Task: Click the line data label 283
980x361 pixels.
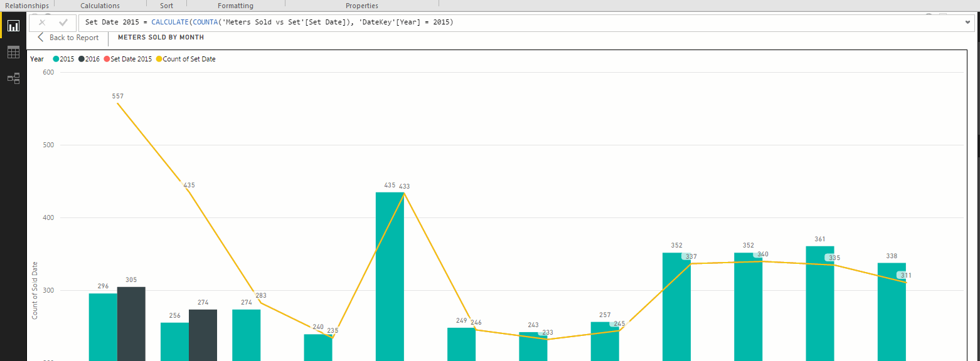Action: [261, 295]
